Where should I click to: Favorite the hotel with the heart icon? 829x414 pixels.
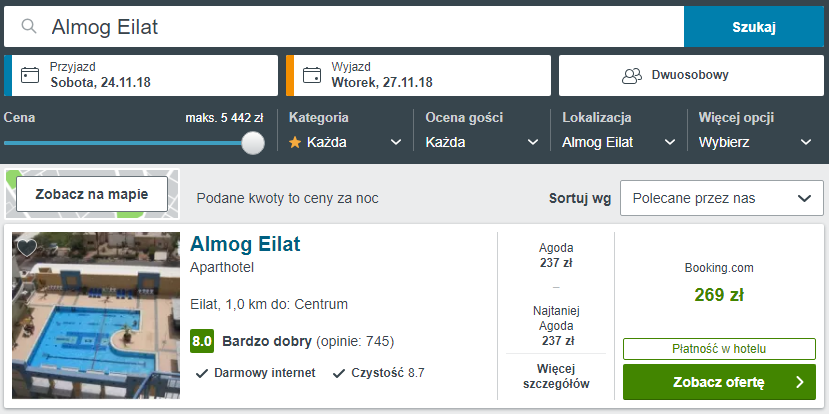coord(27,247)
